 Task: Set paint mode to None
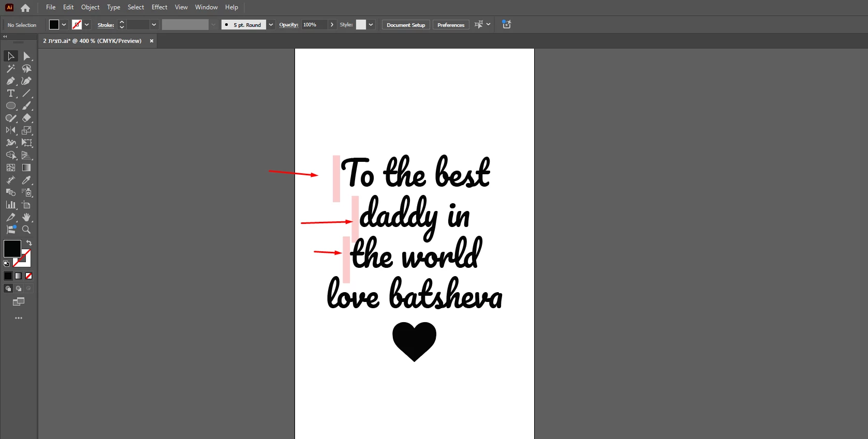point(29,276)
